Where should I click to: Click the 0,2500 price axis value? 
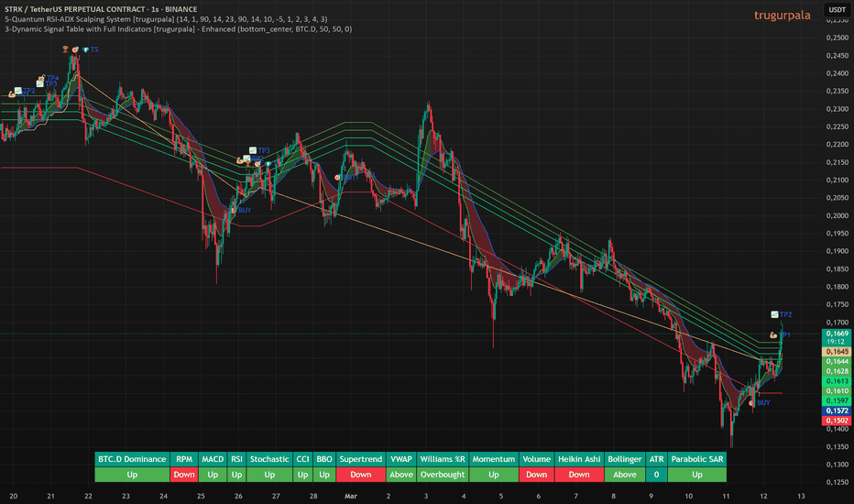click(x=838, y=38)
